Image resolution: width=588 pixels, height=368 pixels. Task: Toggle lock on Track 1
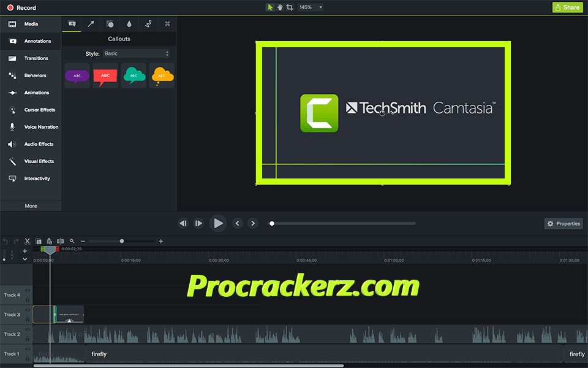(x=28, y=358)
